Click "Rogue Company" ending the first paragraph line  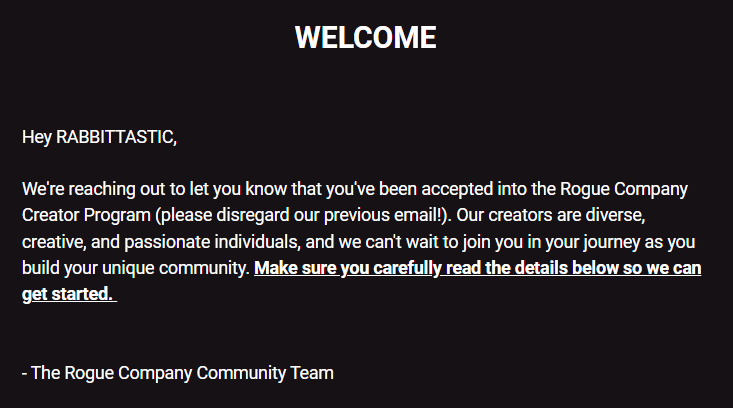click(624, 189)
